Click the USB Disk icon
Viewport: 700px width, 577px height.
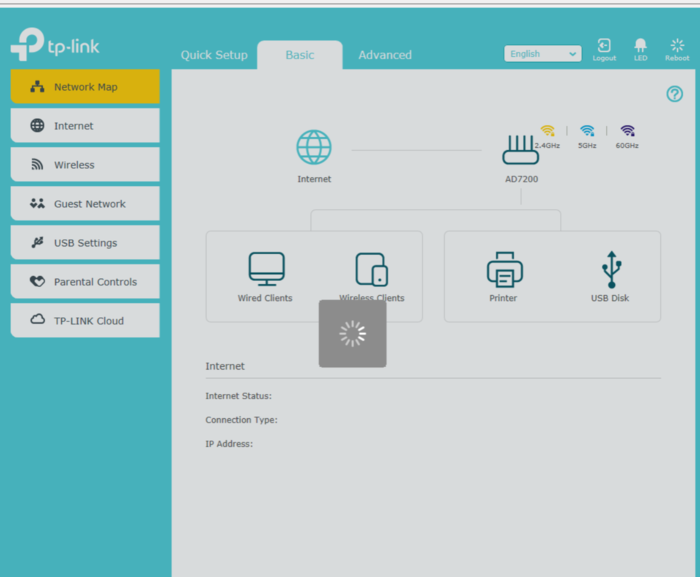pyautogui.click(x=610, y=269)
